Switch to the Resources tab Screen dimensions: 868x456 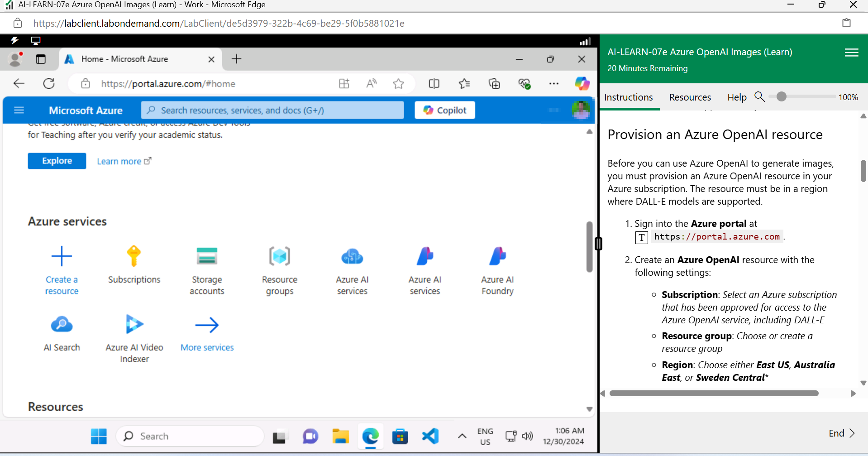click(690, 97)
